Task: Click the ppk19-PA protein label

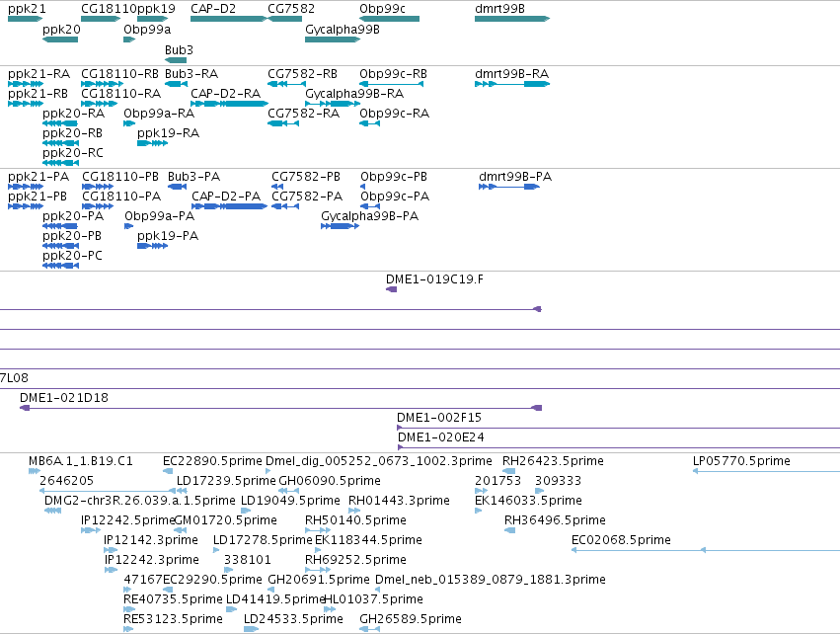Action: pyautogui.click(x=168, y=236)
